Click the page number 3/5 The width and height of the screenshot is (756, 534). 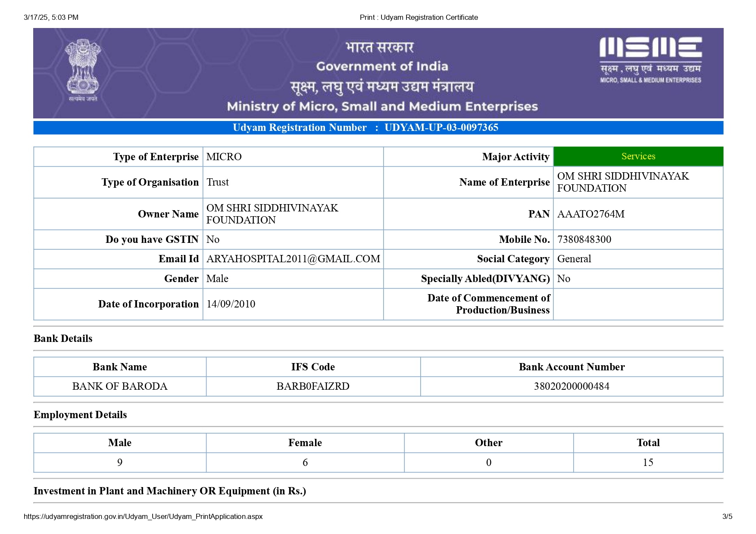(727, 516)
